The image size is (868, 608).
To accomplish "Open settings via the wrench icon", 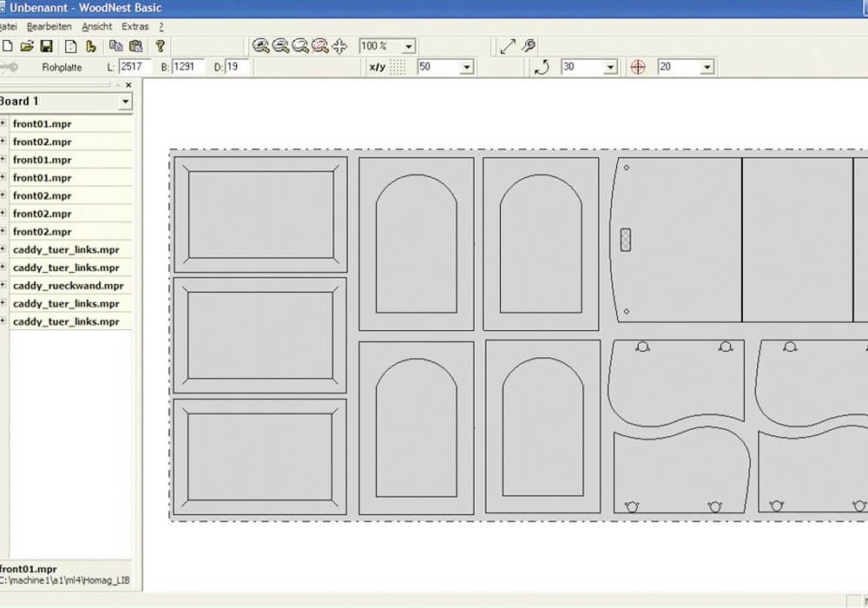I will [529, 45].
